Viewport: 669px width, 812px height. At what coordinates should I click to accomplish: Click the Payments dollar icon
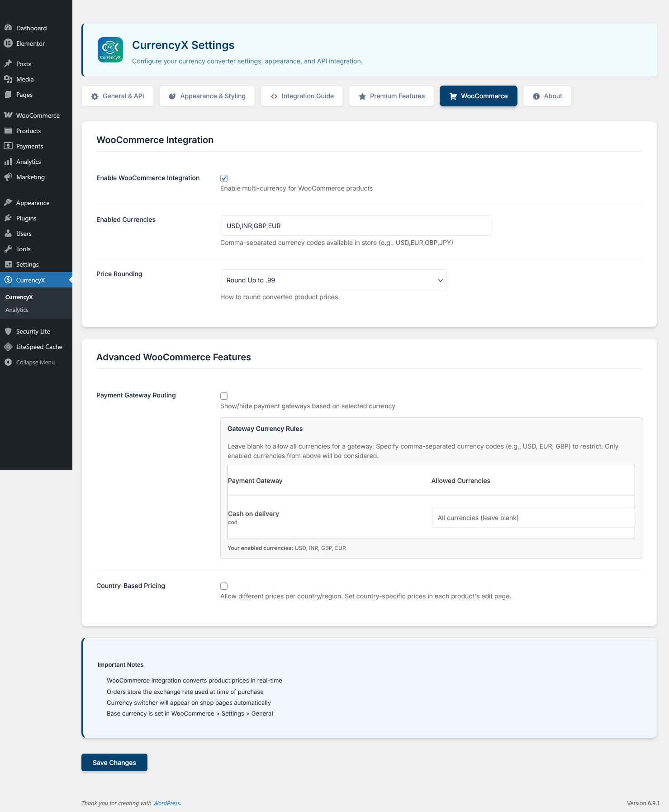tap(8, 146)
